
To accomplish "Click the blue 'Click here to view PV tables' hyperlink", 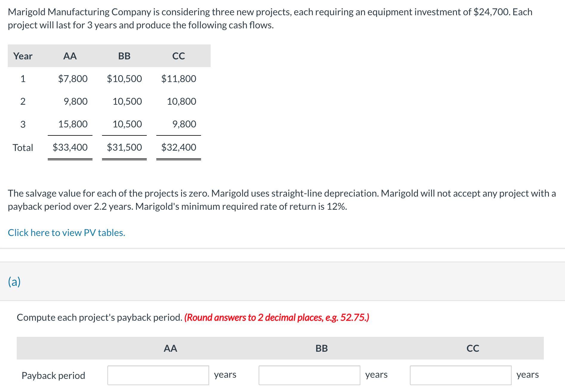I will 66,232.
